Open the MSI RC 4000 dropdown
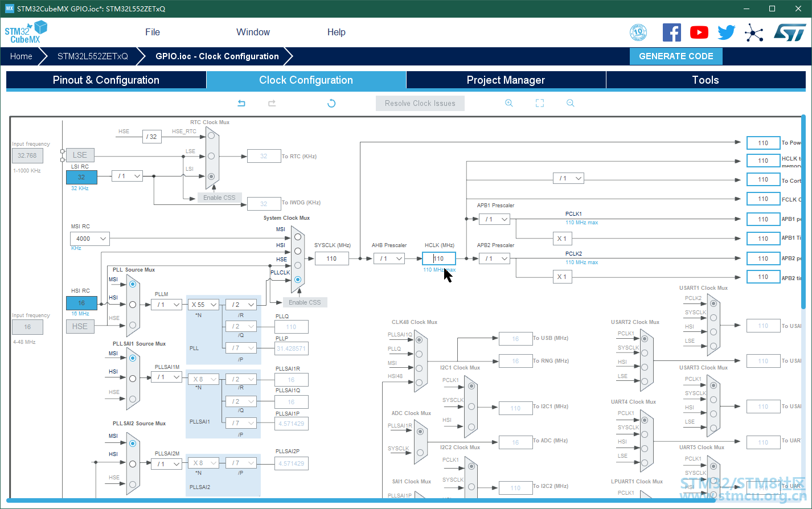Image resolution: width=812 pixels, height=509 pixels. (90, 239)
